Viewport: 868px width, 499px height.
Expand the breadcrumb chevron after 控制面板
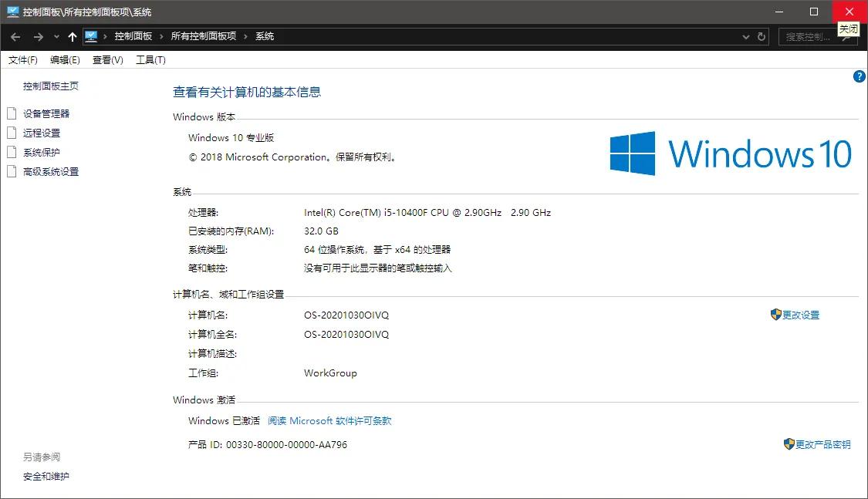tap(161, 35)
